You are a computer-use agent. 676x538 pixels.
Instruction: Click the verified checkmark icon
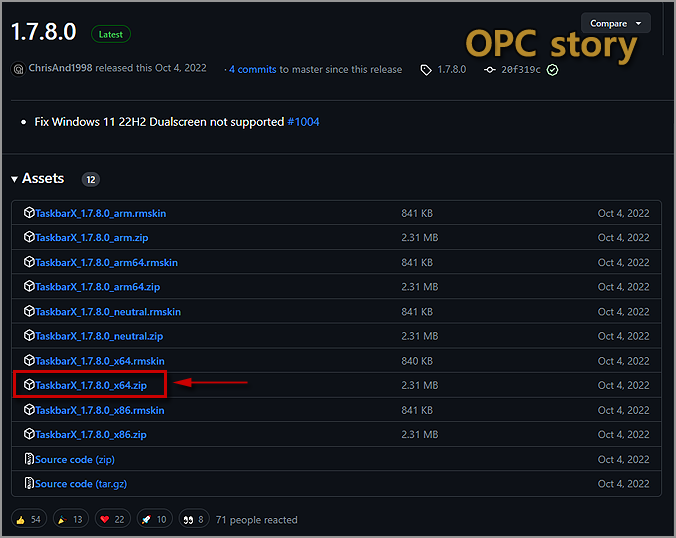[552, 70]
